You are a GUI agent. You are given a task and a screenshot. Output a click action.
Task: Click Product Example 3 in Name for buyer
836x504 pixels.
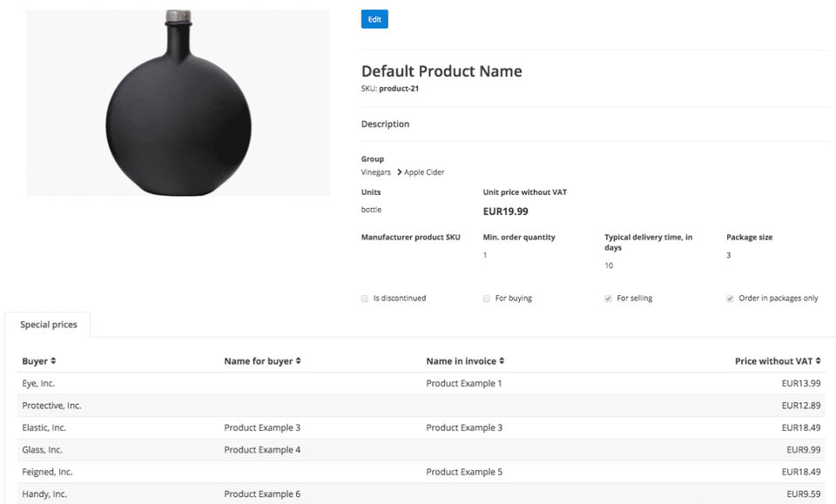tap(262, 428)
